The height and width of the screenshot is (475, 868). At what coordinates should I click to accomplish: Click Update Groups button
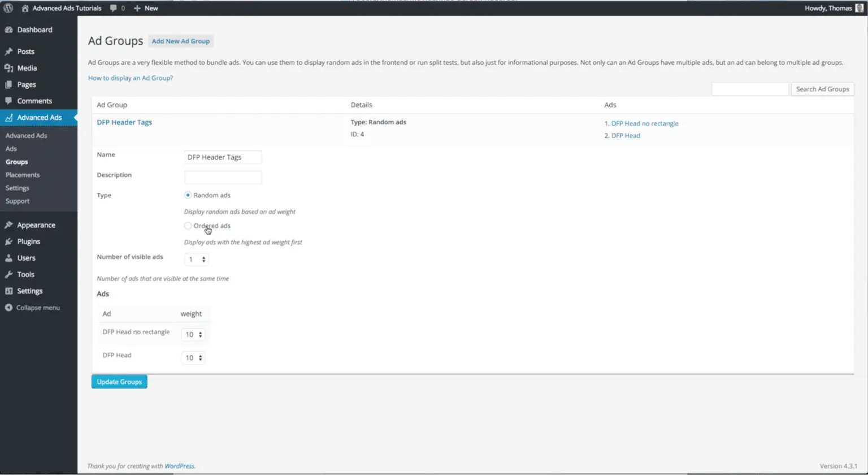119,382
